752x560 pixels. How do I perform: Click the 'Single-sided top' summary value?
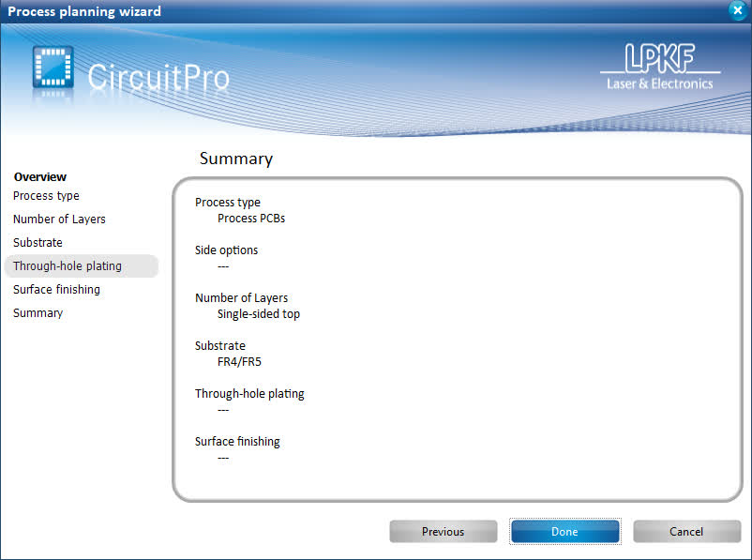click(259, 314)
